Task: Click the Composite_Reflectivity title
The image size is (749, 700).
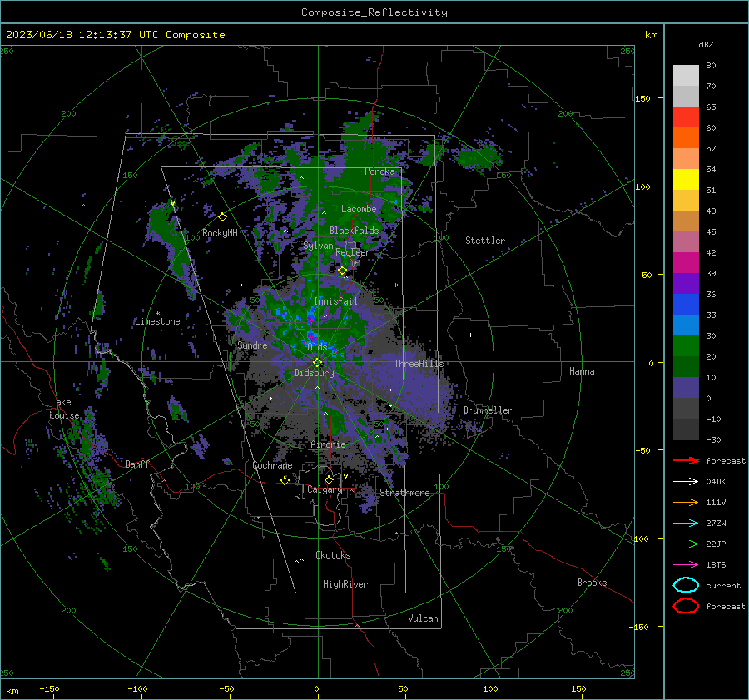Action: click(374, 12)
